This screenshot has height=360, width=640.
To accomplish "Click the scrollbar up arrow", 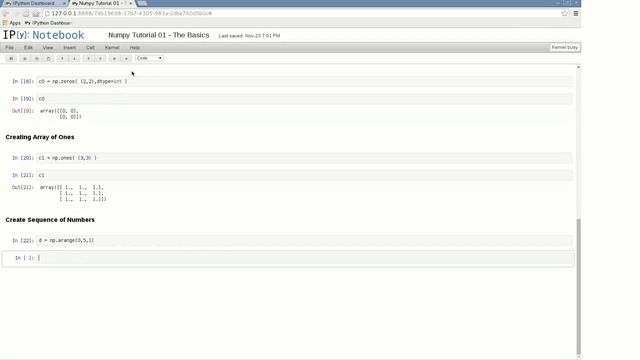I will (578, 67).
